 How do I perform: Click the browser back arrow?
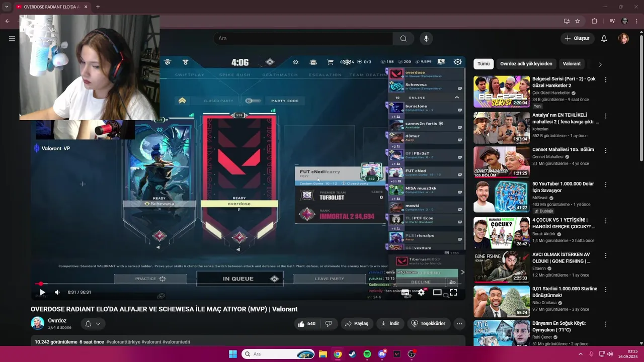(x=7, y=21)
